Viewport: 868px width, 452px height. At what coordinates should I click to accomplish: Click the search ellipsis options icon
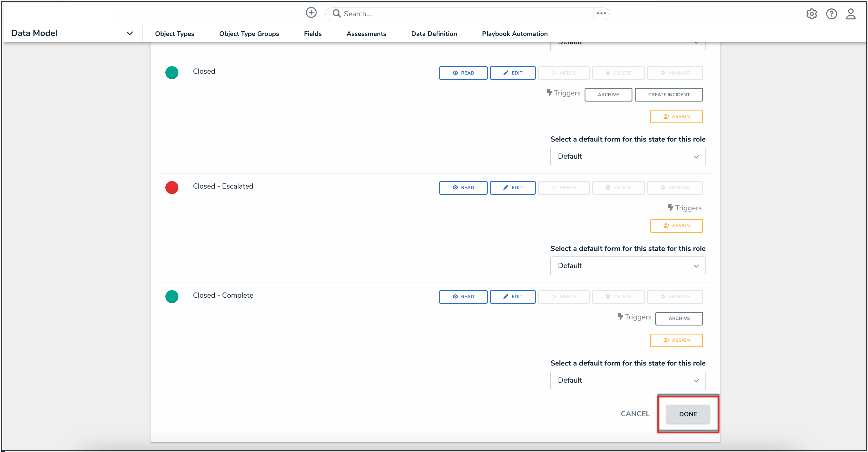(x=601, y=13)
